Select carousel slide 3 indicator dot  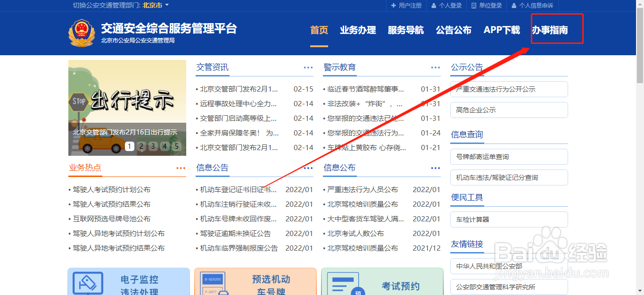click(x=153, y=147)
